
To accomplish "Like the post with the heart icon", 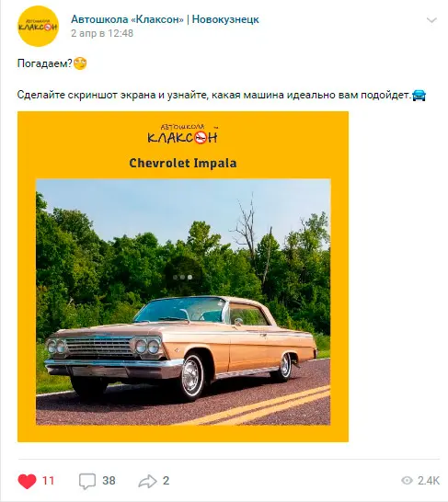I will [x=27, y=481].
